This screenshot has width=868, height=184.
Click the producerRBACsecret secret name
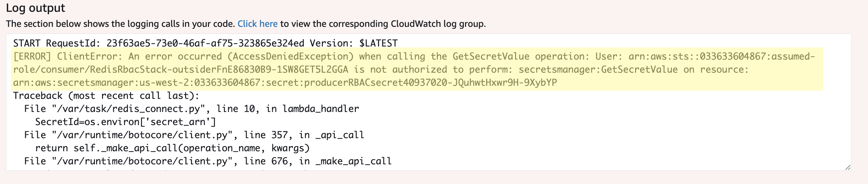pos(430,83)
